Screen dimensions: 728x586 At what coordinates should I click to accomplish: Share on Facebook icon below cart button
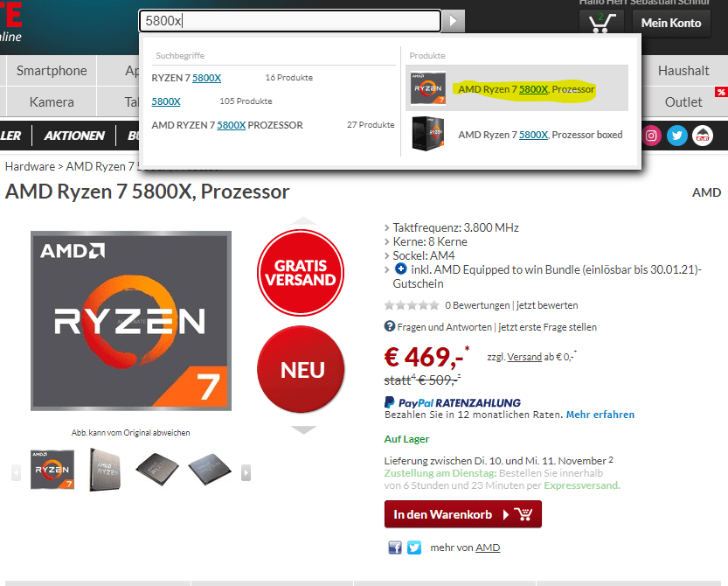click(x=395, y=548)
